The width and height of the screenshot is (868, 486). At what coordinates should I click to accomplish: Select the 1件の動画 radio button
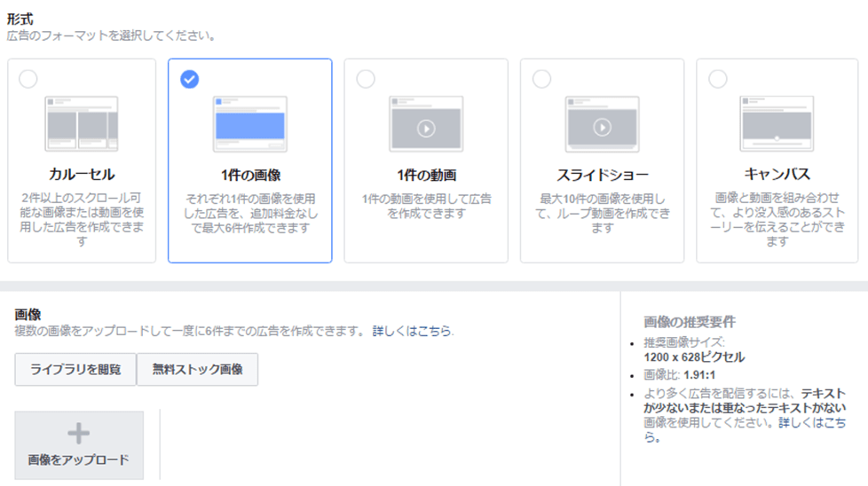[365, 80]
